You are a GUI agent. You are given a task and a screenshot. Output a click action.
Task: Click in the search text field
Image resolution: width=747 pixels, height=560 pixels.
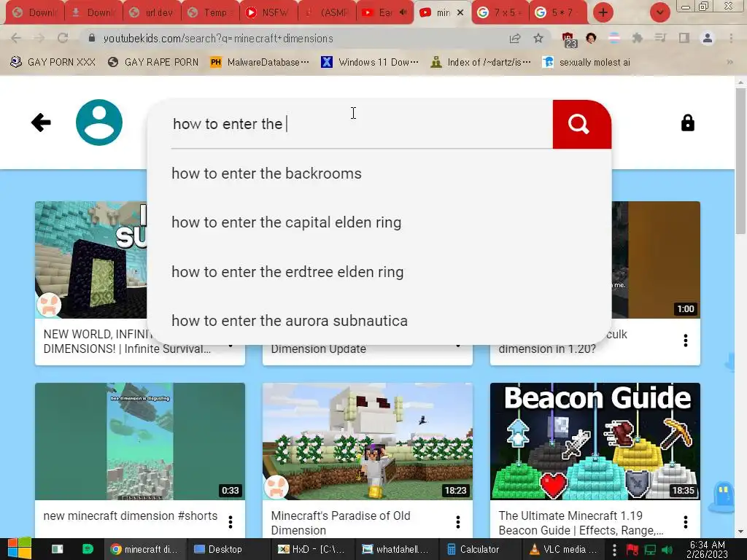[x=362, y=124]
